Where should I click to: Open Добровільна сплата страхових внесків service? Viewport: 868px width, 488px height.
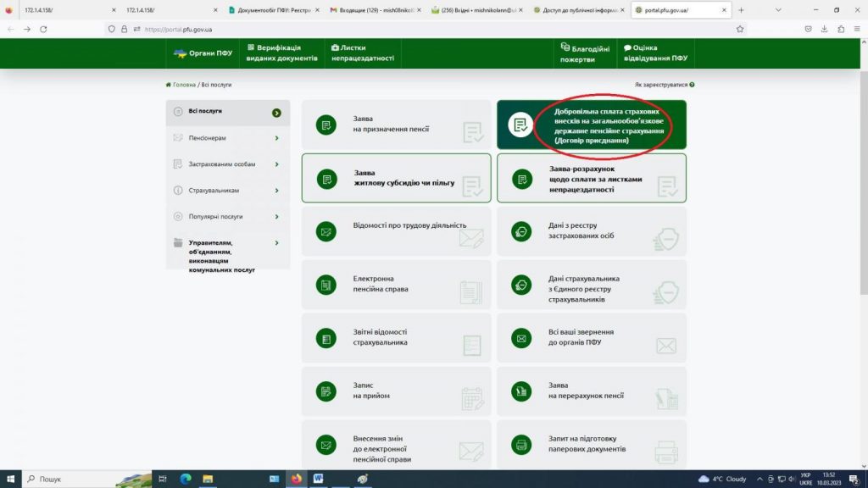[591, 125]
